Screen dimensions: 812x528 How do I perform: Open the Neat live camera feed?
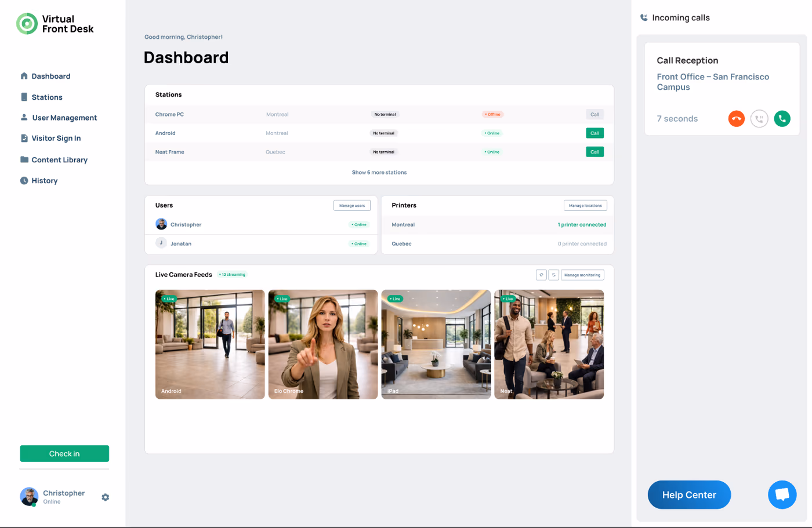click(549, 344)
